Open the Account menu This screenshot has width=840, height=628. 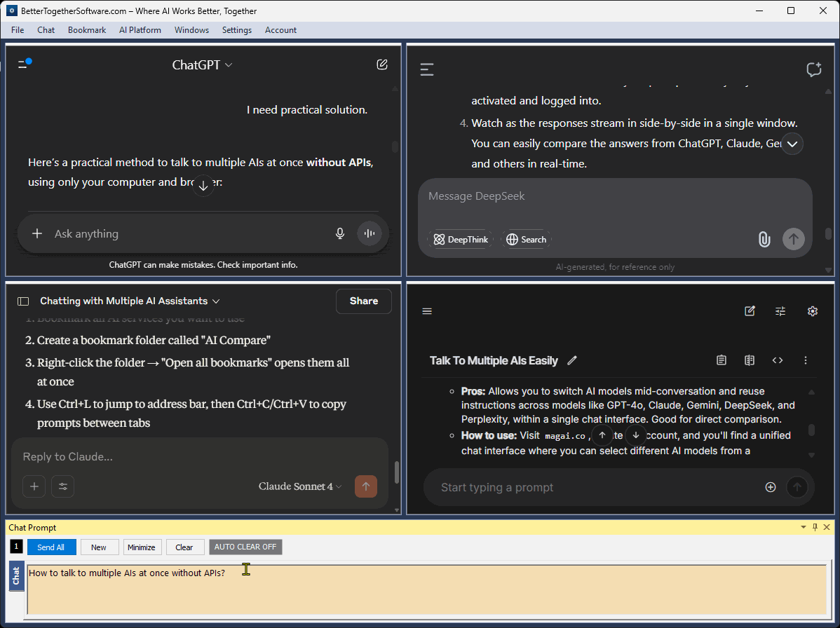point(280,30)
